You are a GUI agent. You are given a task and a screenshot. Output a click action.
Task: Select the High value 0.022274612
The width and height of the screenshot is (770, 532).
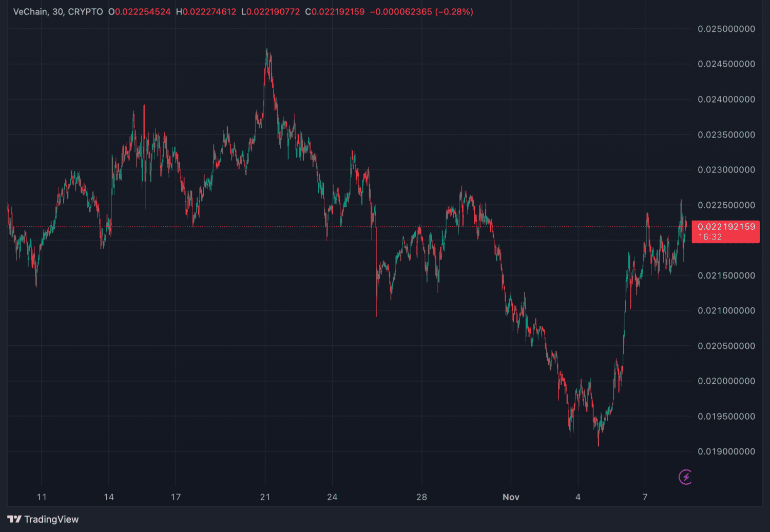pos(209,12)
